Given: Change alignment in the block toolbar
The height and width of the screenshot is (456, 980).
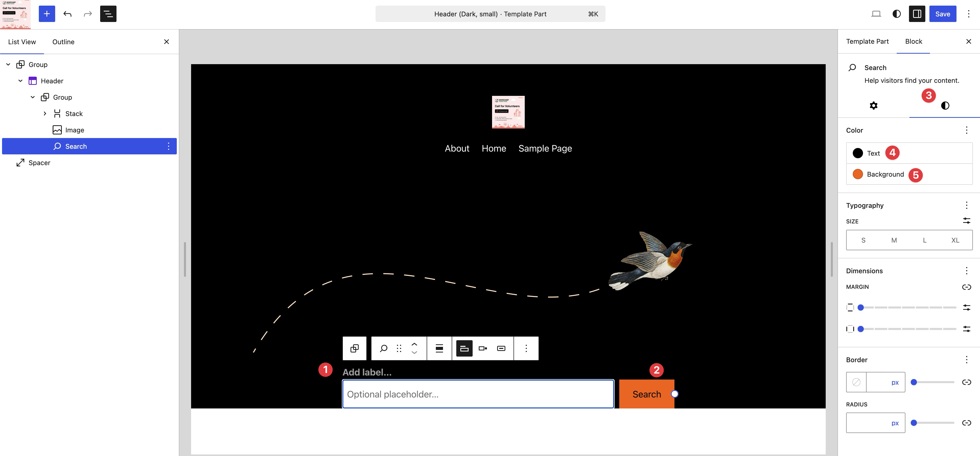Looking at the screenshot, I should pyautogui.click(x=439, y=348).
